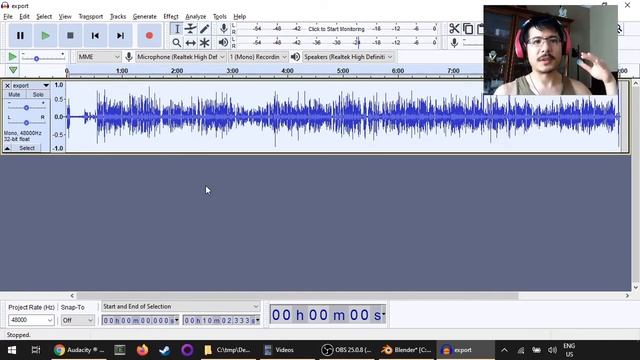Click Play-at-Speed green arrow
Image resolution: width=640 pixels, height=360 pixels.
click(12, 57)
